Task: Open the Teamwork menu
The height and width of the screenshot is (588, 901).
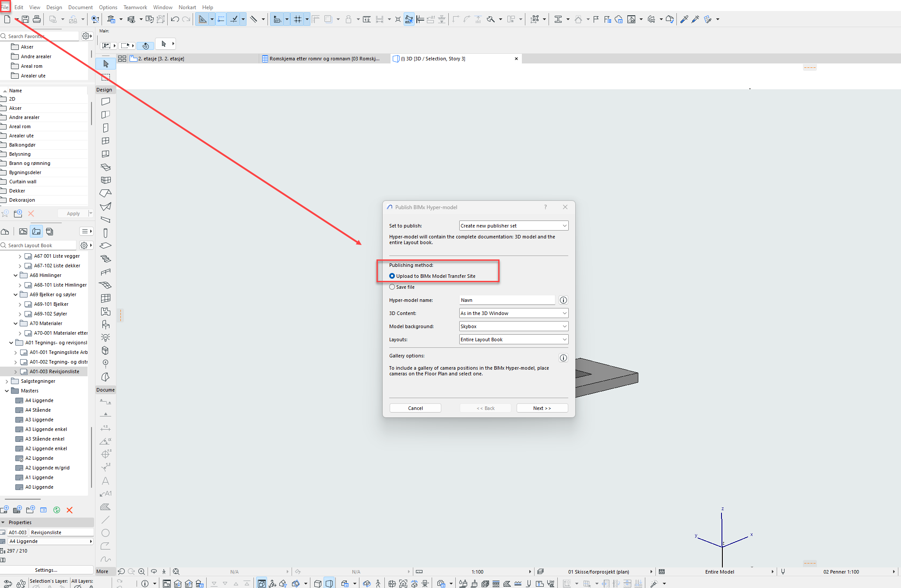Action: (x=135, y=7)
